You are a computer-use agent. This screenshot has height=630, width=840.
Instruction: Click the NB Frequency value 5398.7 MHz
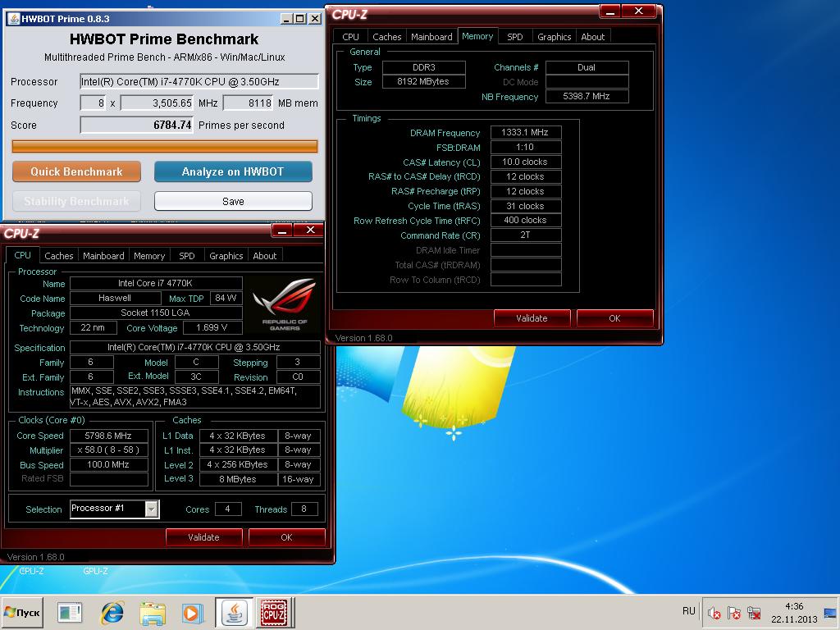(587, 97)
